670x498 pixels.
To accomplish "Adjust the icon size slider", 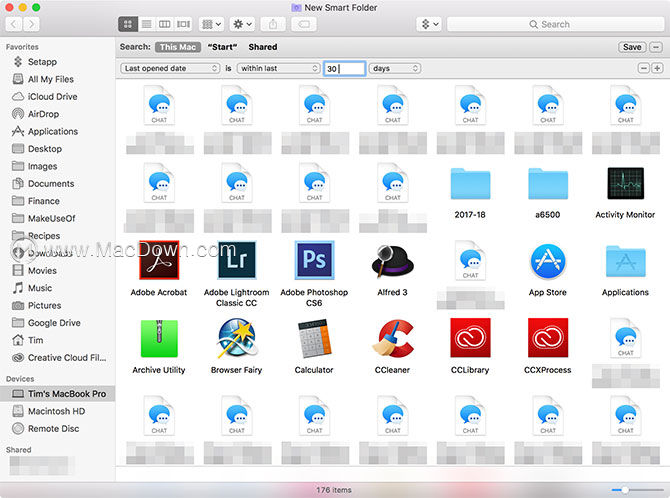I will (x=637, y=490).
